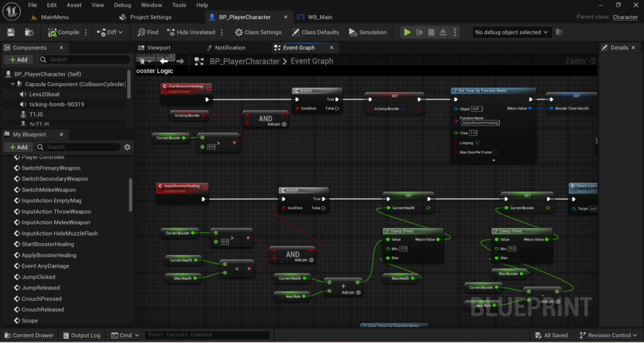Focus the Components search field
Image resolution: width=644 pixels, height=343 pixels.
[x=84, y=60]
